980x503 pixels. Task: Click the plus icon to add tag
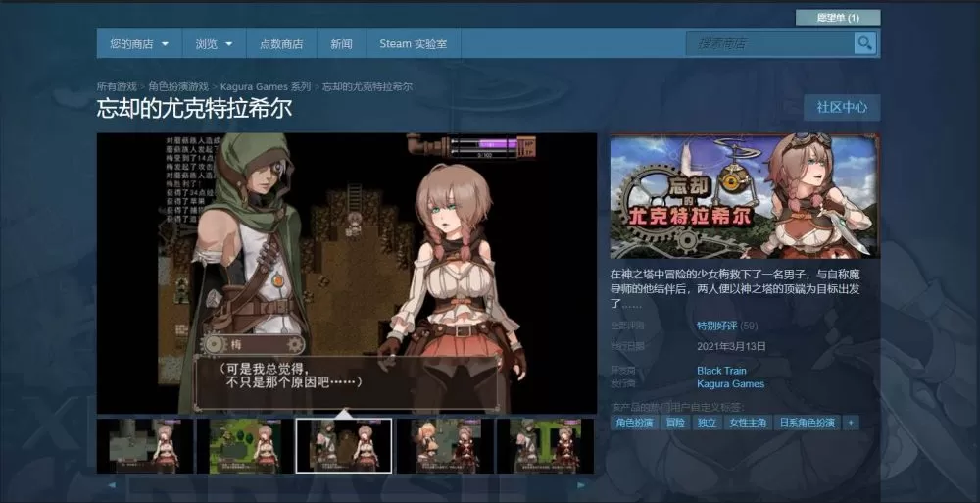click(850, 423)
